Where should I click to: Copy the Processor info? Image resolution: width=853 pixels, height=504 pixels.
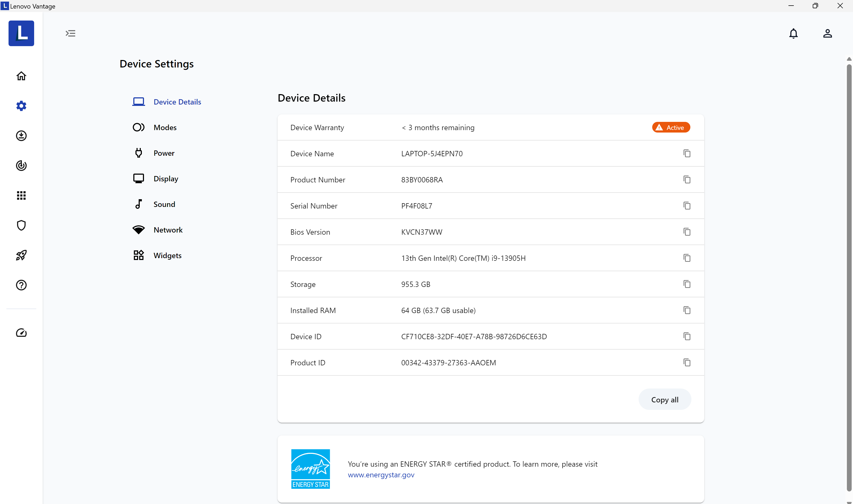pos(687,258)
